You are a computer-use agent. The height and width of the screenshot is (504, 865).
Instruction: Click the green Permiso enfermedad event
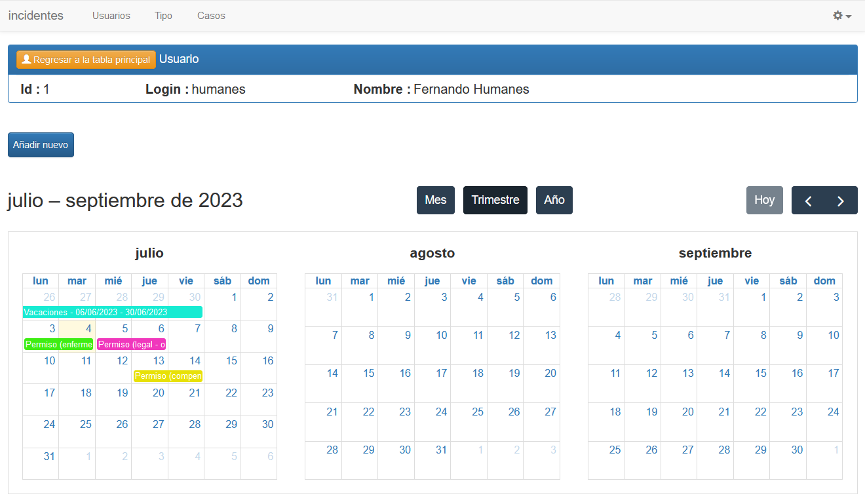(x=58, y=343)
